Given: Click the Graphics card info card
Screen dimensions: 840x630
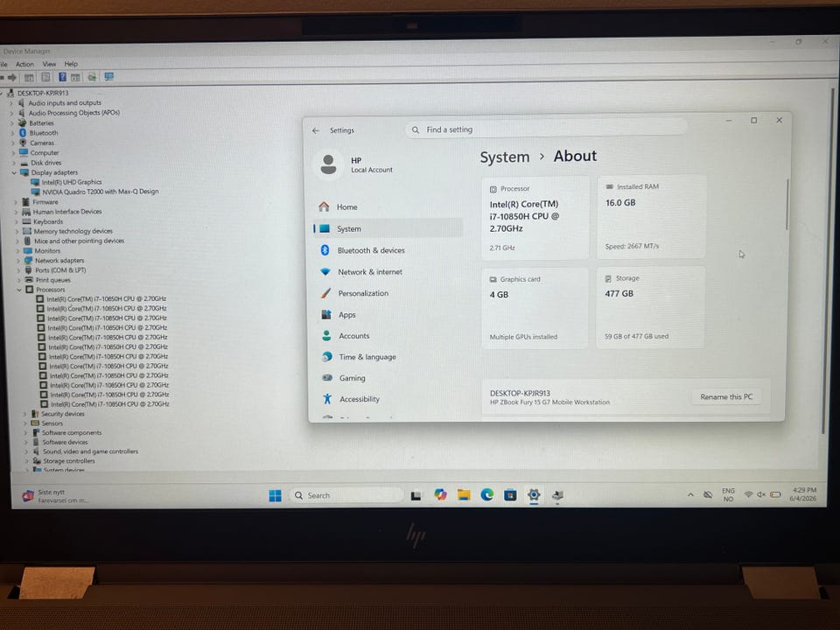Looking at the screenshot, I should (535, 309).
